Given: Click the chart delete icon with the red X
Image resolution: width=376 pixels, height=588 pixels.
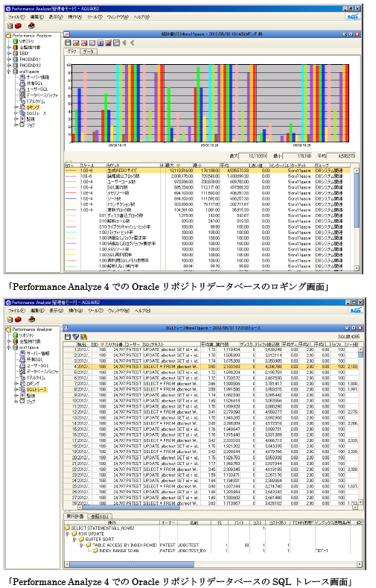Looking at the screenshot, I should pyautogui.click(x=84, y=42).
